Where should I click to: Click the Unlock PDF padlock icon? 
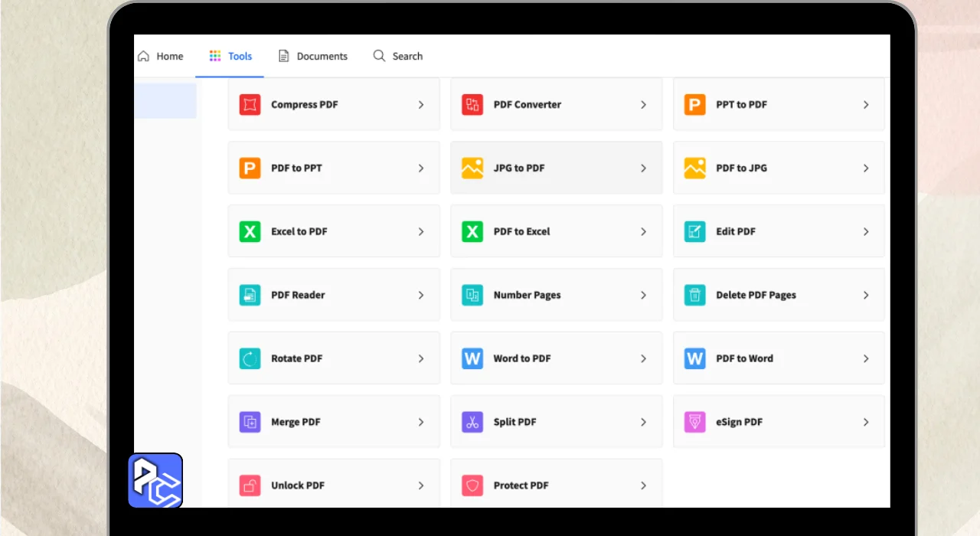(250, 486)
